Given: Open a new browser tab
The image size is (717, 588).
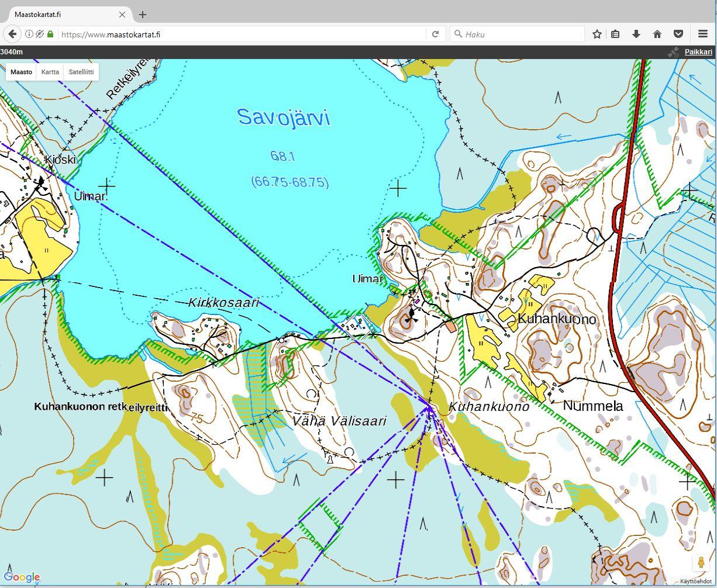Looking at the screenshot, I should click(x=143, y=14).
